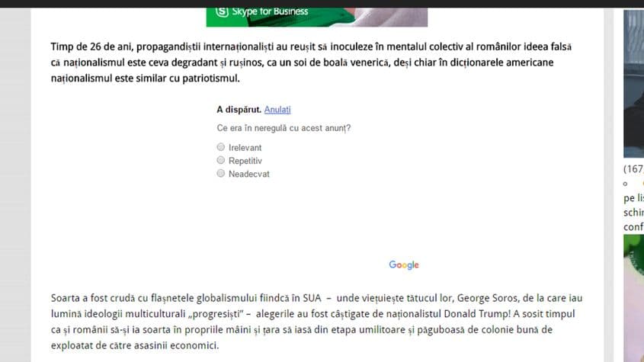644x362 pixels.
Task: Click the Repetitiv option label text
Action: point(245,161)
